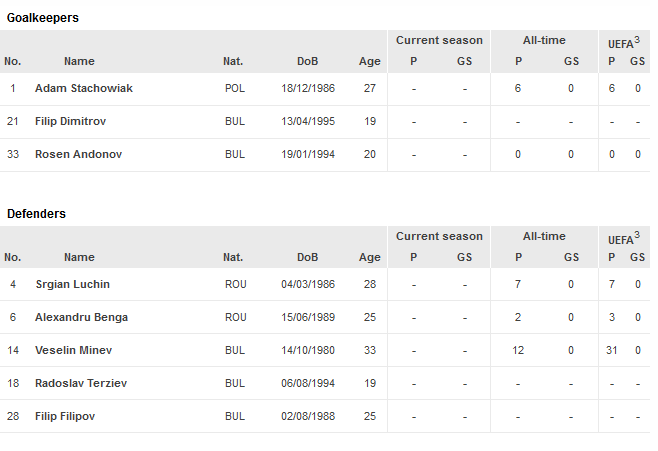Select Rosen Andonov player name

[78, 154]
